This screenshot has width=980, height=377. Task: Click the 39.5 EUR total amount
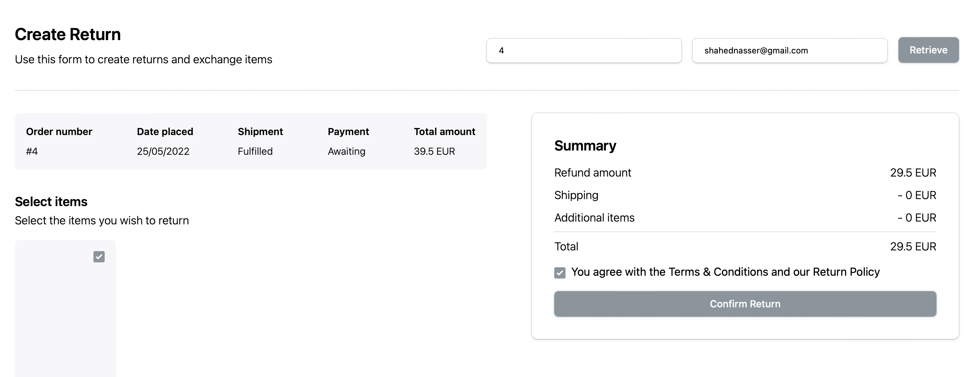coord(434,151)
